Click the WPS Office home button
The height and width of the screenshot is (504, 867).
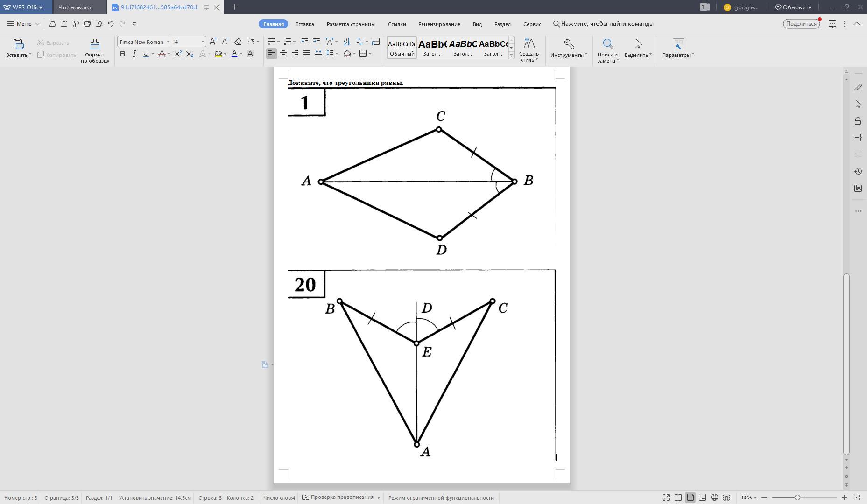click(x=26, y=7)
